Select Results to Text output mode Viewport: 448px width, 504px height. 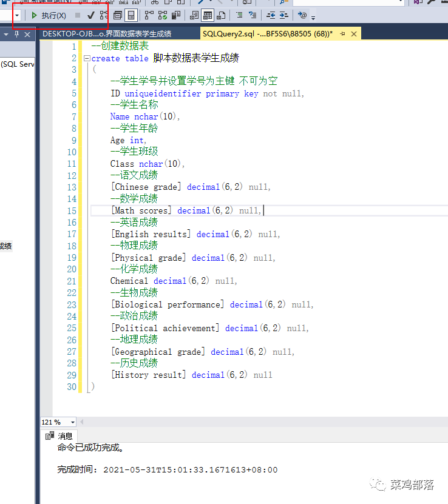coord(194,15)
